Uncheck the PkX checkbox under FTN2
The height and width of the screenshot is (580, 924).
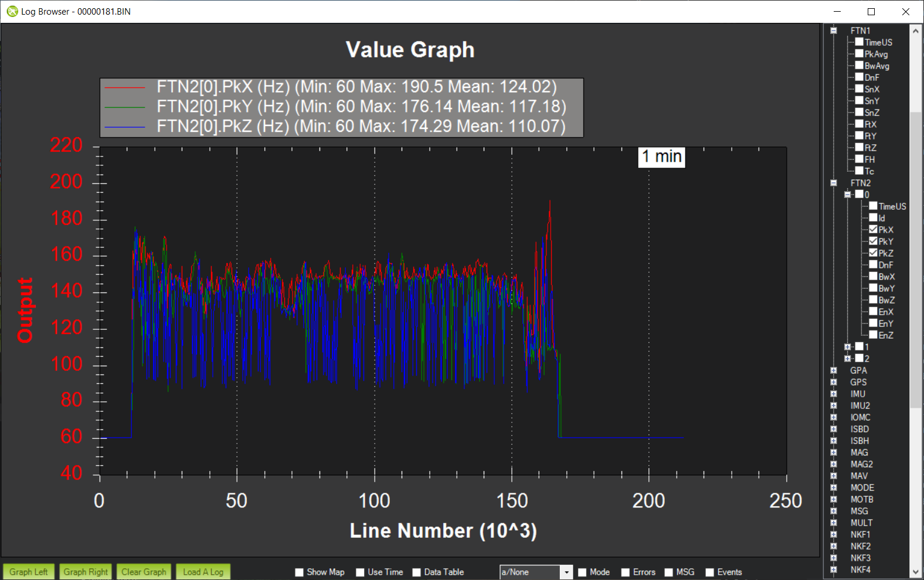click(x=873, y=230)
